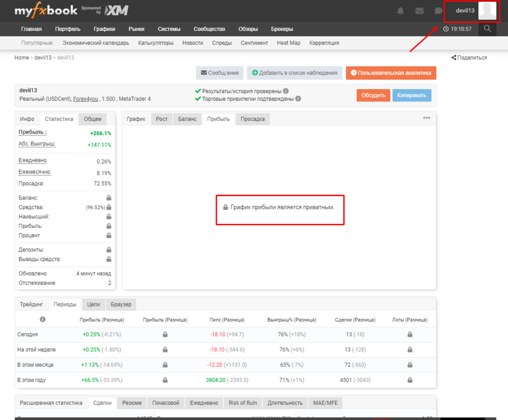The height and width of the screenshot is (420, 508).
Task: Switch to the Просадка chart tab
Action: pos(253,119)
